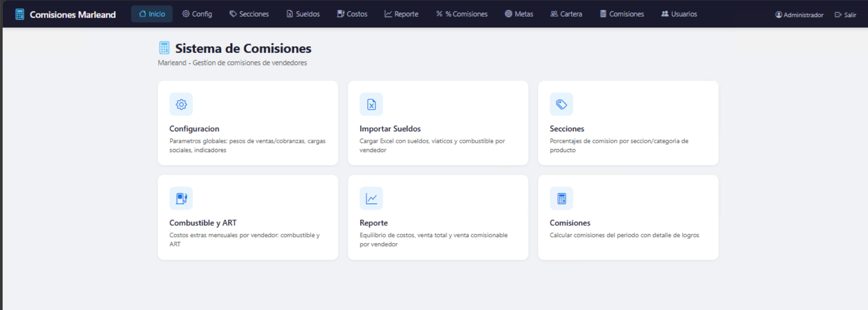868x310 pixels.
Task: Open the Inicio tab in navbar
Action: coord(152,14)
